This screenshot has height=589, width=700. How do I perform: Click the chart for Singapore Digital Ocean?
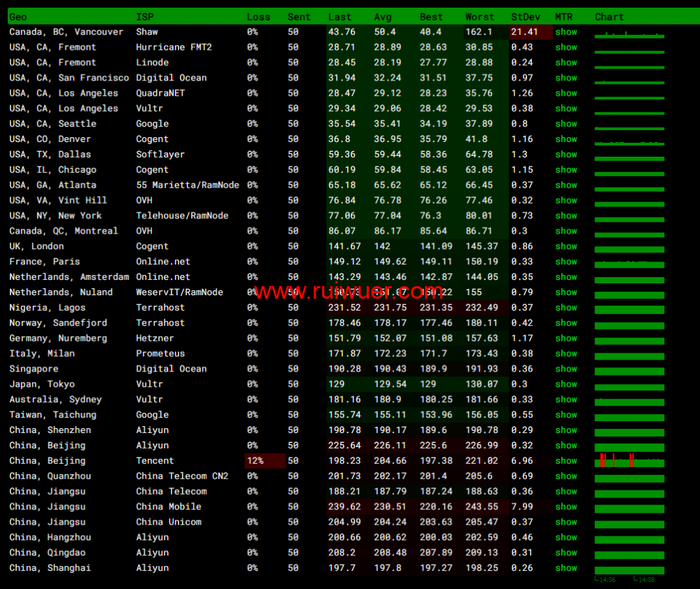coord(629,369)
